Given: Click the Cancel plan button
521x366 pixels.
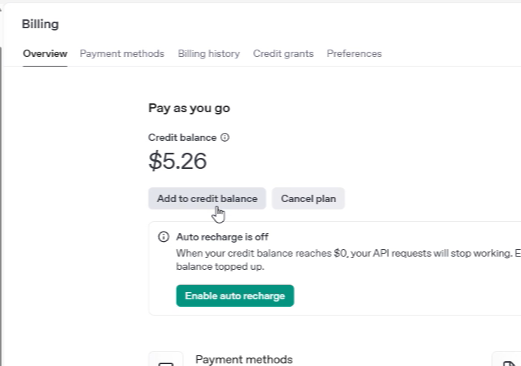Looking at the screenshot, I should [308, 199].
